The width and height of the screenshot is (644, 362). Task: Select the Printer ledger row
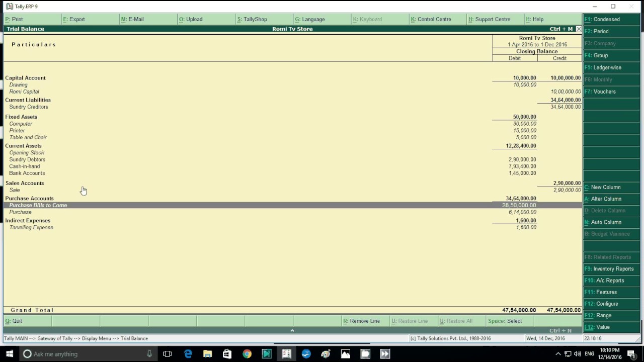(x=293, y=131)
